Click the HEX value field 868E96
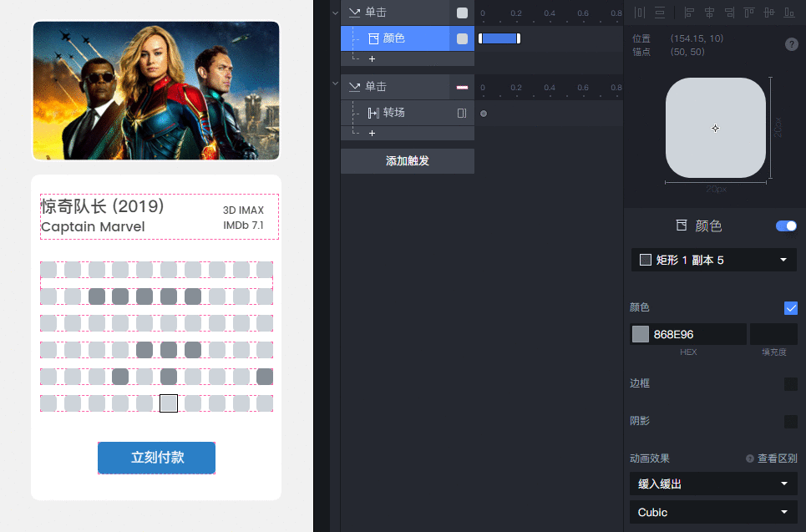Viewport: 806px width, 532px height. 688,334
